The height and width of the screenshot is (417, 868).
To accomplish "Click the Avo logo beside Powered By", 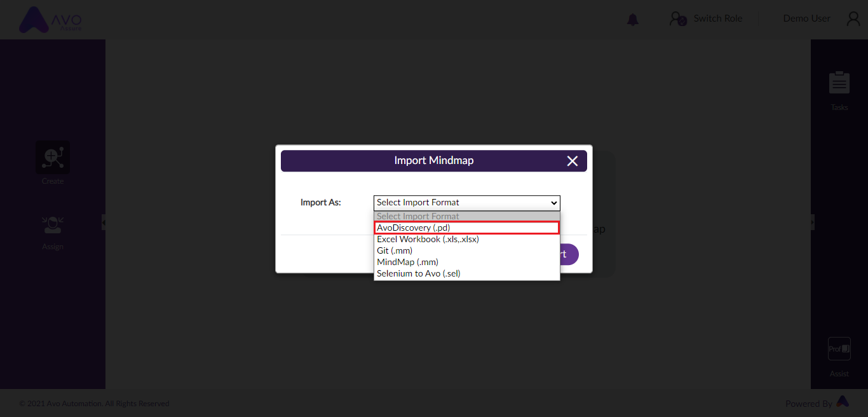I will [843, 402].
